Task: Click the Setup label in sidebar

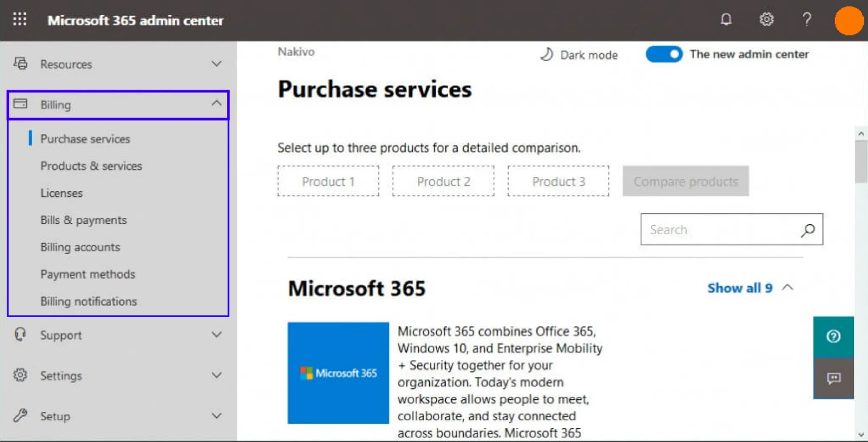Action: [x=55, y=416]
